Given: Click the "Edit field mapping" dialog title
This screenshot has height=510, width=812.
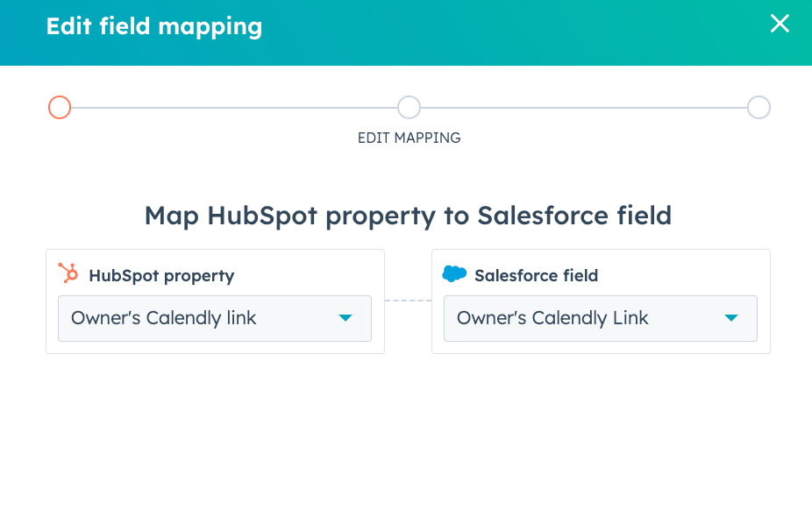Looking at the screenshot, I should pos(154,26).
